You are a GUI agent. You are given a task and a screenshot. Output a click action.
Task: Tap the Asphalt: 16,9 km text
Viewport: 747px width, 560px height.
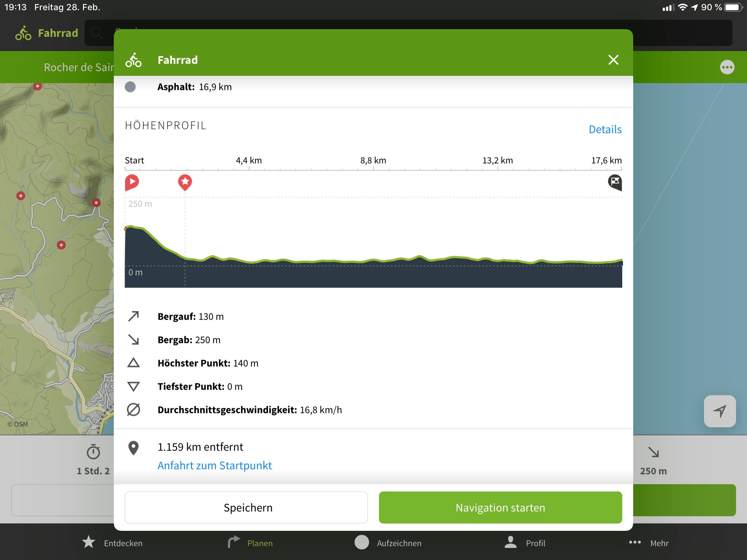point(194,87)
